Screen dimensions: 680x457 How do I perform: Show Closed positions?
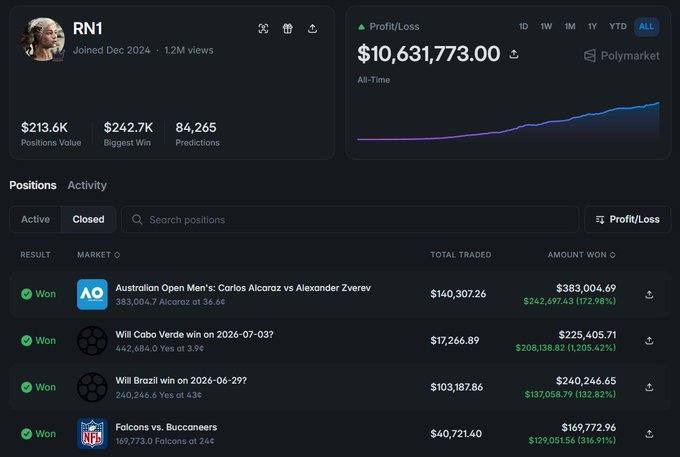[x=88, y=219]
